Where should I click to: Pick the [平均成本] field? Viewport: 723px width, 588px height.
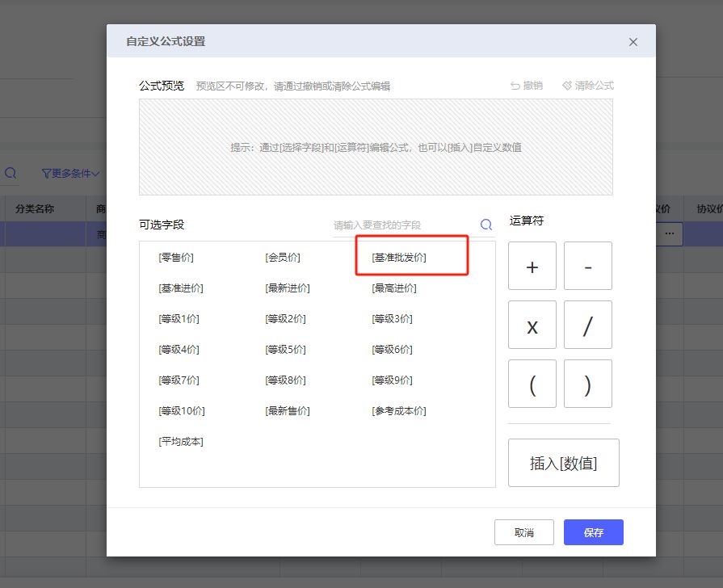181,442
